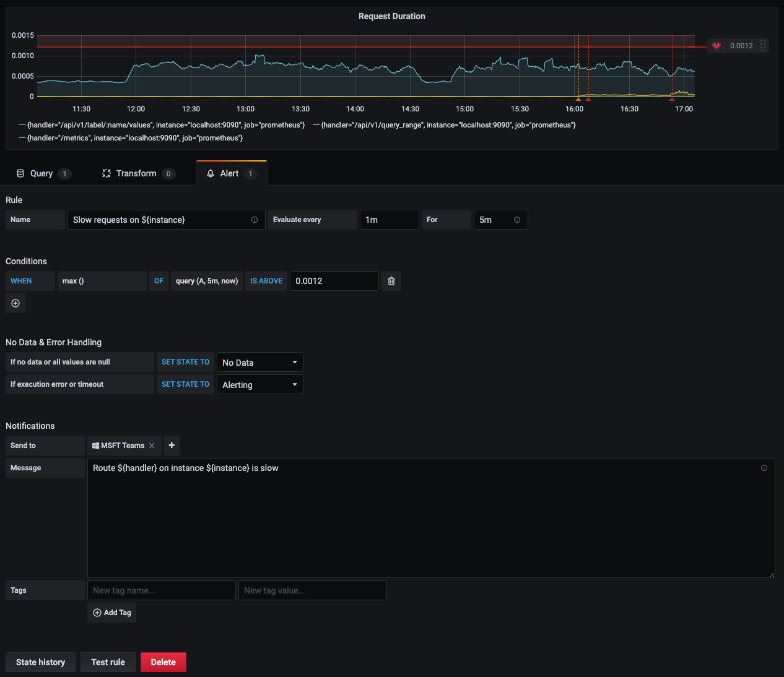
Task: Click the 0.0012 threshold handle on the chart
Action: [741, 46]
